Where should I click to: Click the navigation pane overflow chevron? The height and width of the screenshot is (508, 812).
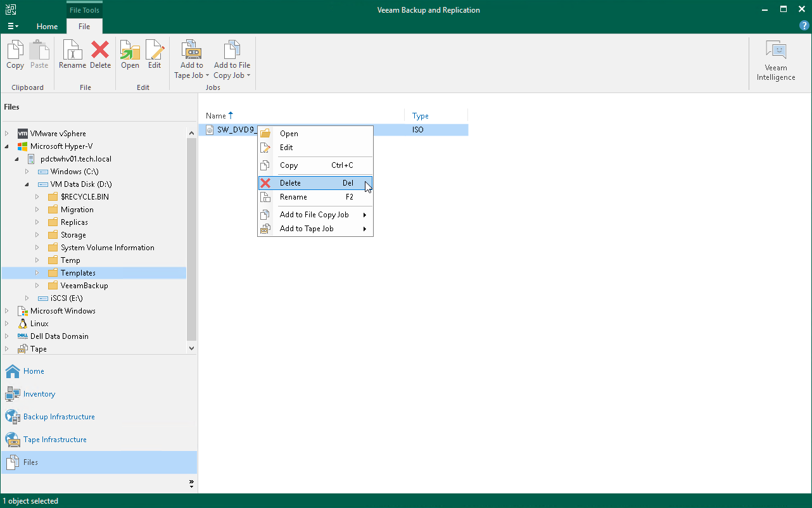(x=191, y=484)
